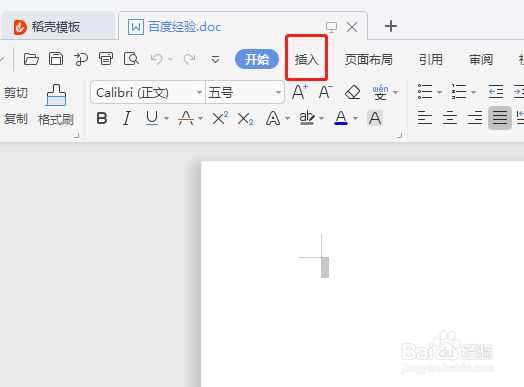The width and height of the screenshot is (524, 387).
Task: Toggle Bold formatting
Action: point(102,118)
